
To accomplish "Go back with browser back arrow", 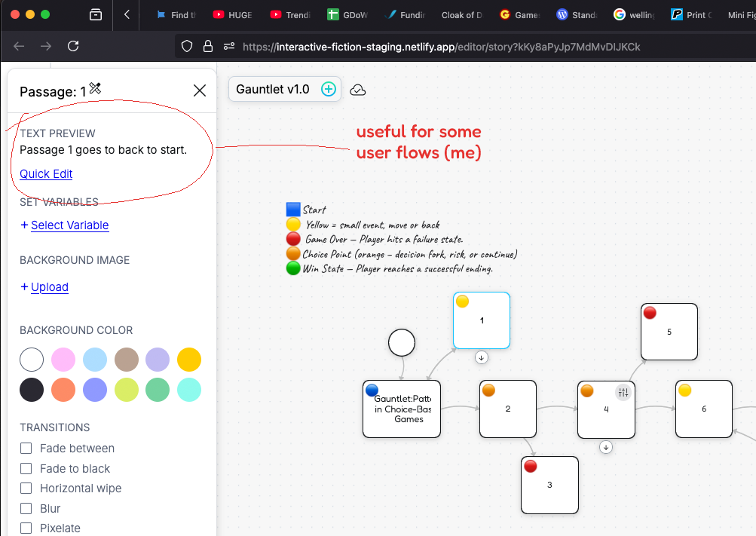I will click(x=19, y=46).
